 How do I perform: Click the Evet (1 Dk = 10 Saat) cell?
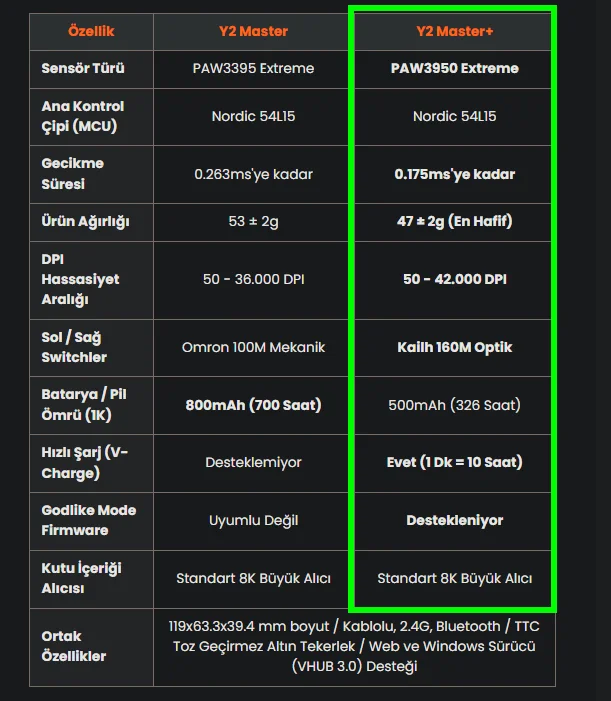tap(455, 462)
